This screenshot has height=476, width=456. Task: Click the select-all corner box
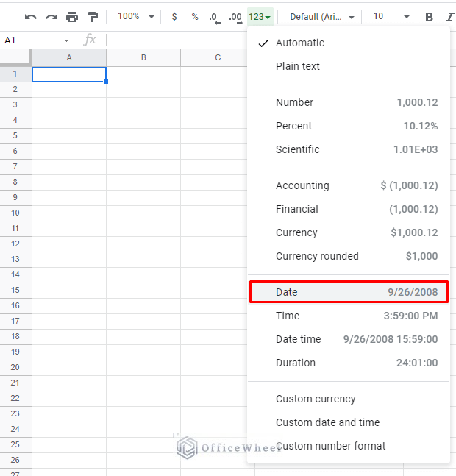pyautogui.click(x=15, y=57)
